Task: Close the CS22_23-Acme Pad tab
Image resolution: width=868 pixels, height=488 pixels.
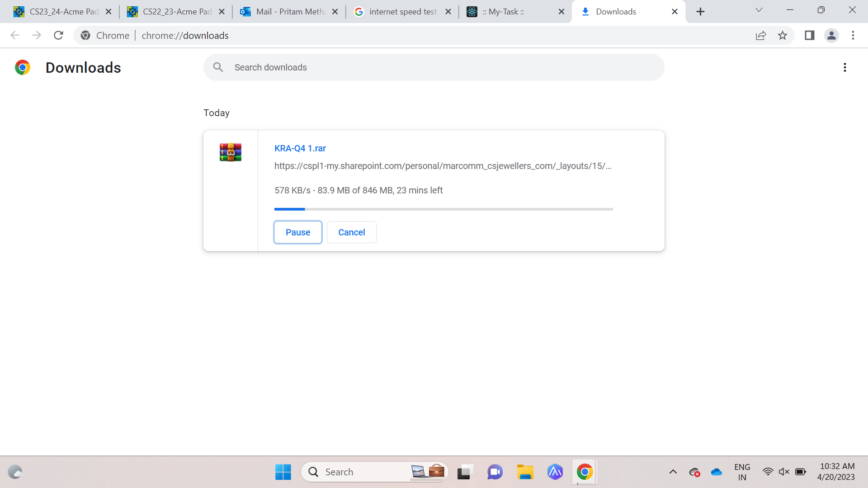Action: pyautogui.click(x=222, y=12)
